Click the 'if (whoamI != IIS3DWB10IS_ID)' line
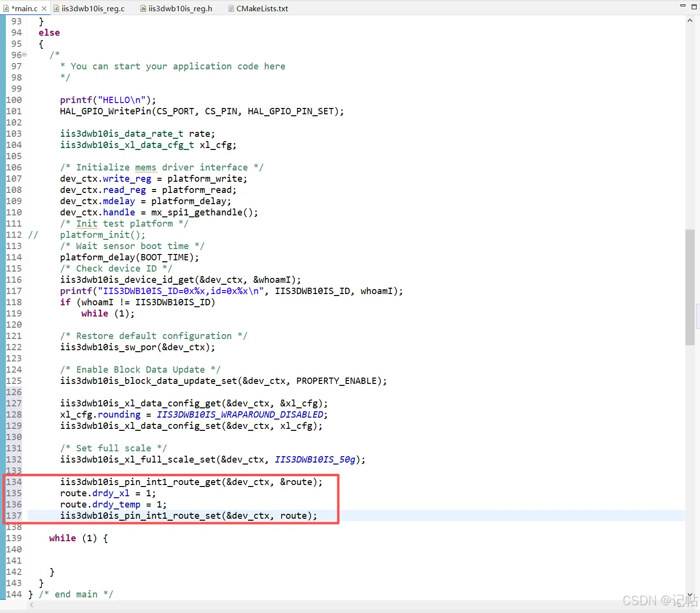The width and height of the screenshot is (700, 613). click(x=137, y=302)
